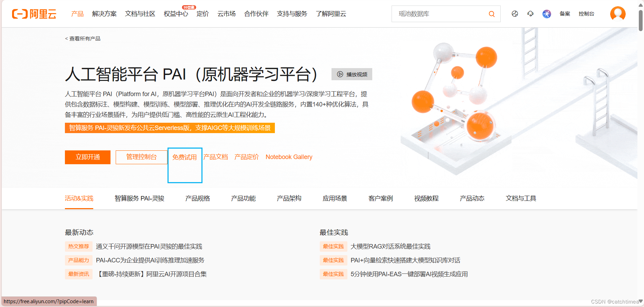
Task: Open the 产品 top navigation menu
Action: [77, 14]
